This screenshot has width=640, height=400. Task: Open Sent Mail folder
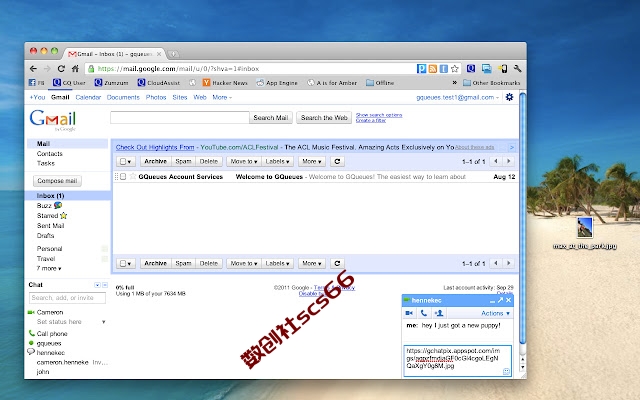pos(51,226)
